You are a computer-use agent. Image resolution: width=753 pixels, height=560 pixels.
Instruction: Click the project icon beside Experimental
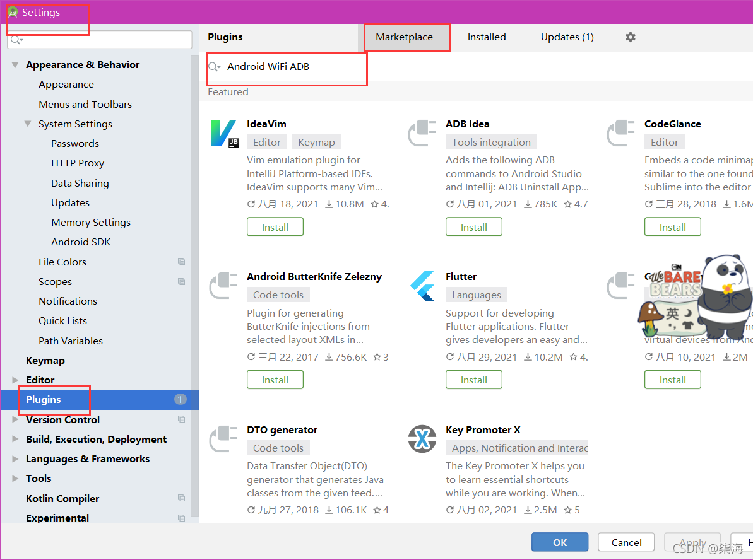point(181,518)
